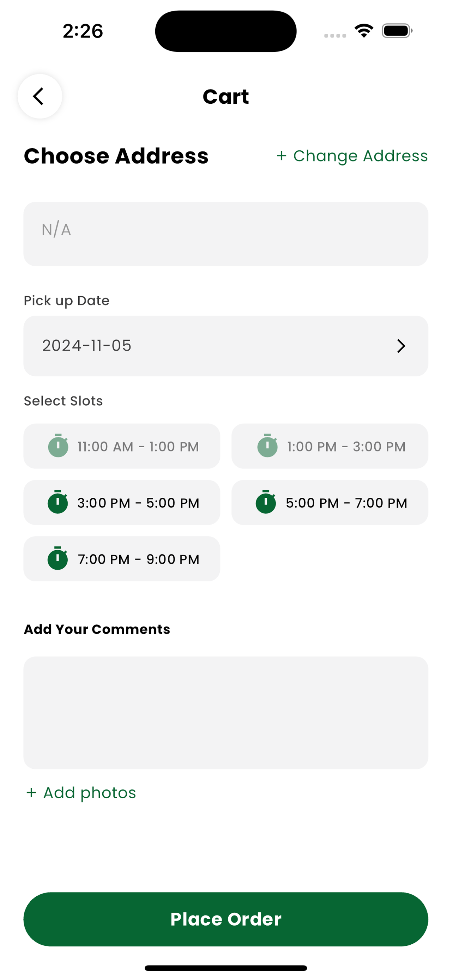The width and height of the screenshot is (453, 980).
Task: Choose the 7:00 PM - 9:00 PM slot
Action: coord(122,558)
